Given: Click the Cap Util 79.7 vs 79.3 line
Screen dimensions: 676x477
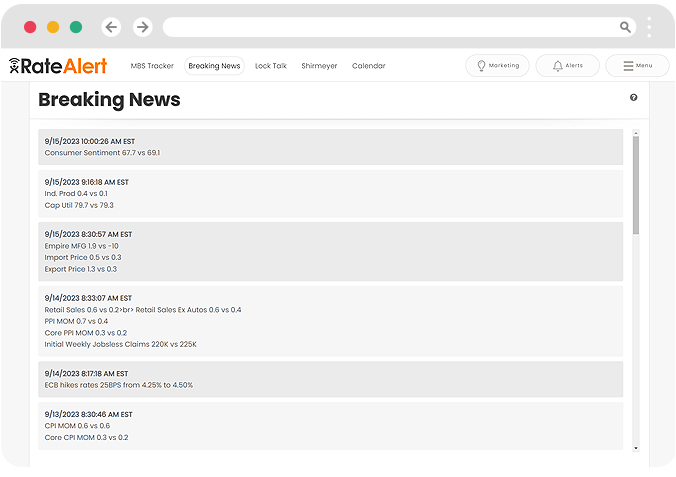Looking at the screenshot, I should tap(79, 205).
